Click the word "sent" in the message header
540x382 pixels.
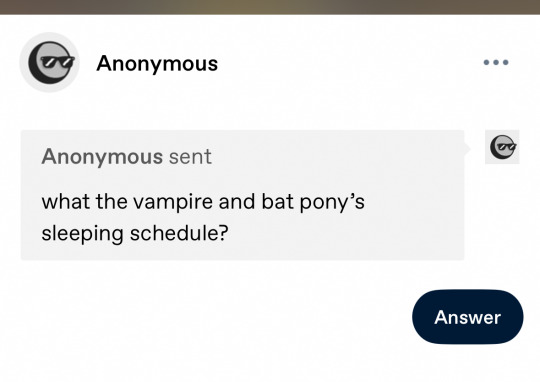tap(190, 157)
